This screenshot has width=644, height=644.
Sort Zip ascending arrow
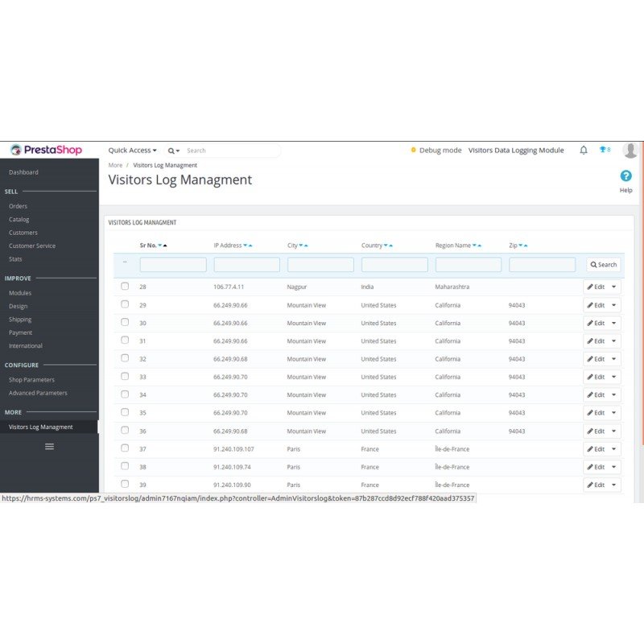point(526,246)
